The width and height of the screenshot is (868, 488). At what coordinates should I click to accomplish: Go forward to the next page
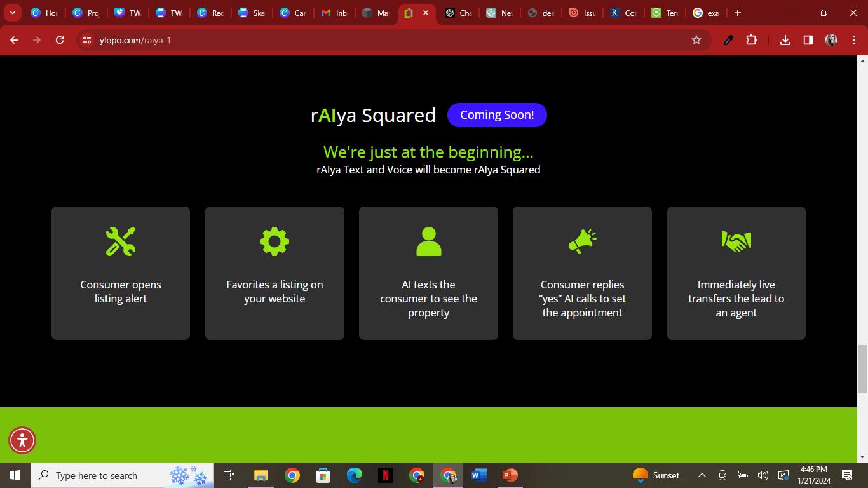(x=37, y=40)
